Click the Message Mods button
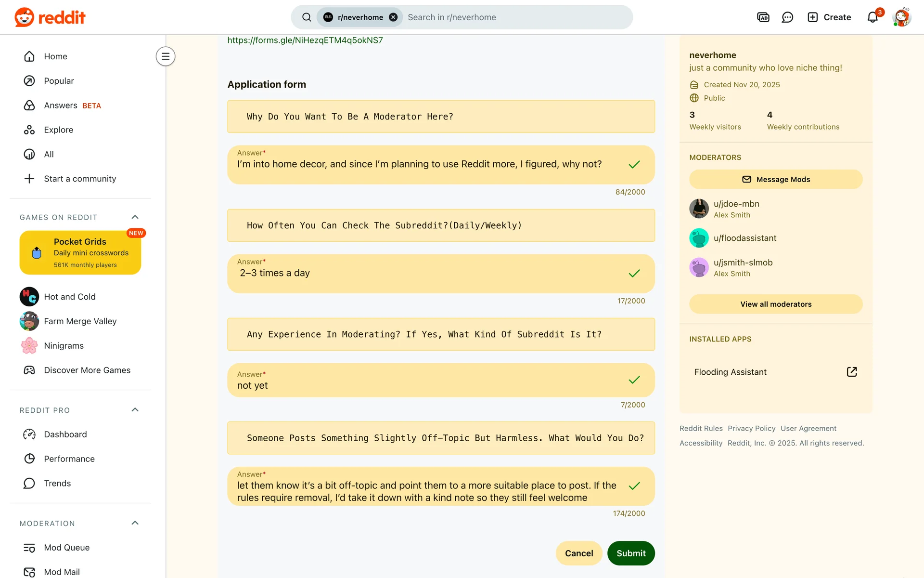 pyautogui.click(x=775, y=179)
